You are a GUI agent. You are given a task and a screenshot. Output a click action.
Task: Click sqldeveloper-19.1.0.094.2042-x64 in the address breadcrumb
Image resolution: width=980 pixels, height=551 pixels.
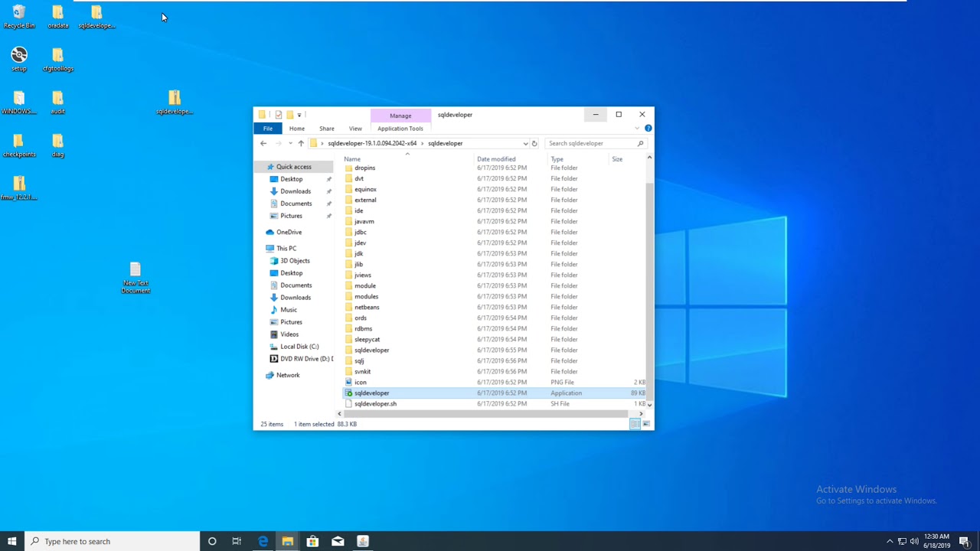tap(372, 143)
